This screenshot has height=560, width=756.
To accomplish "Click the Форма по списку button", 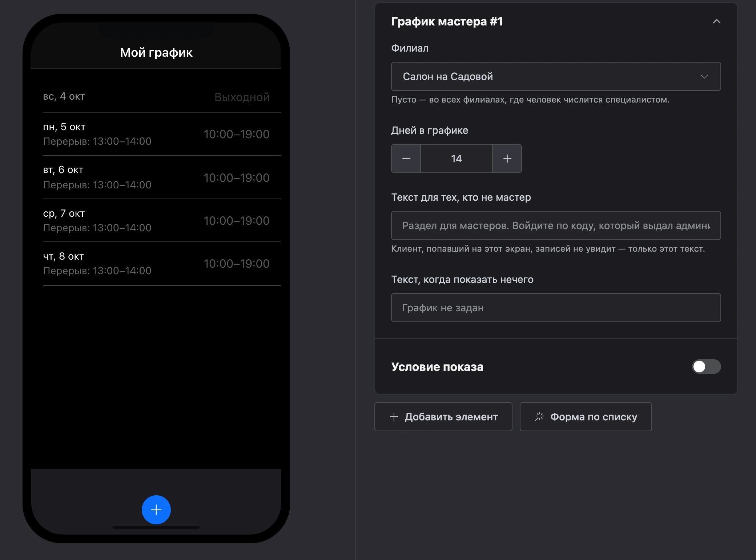I will (x=586, y=417).
